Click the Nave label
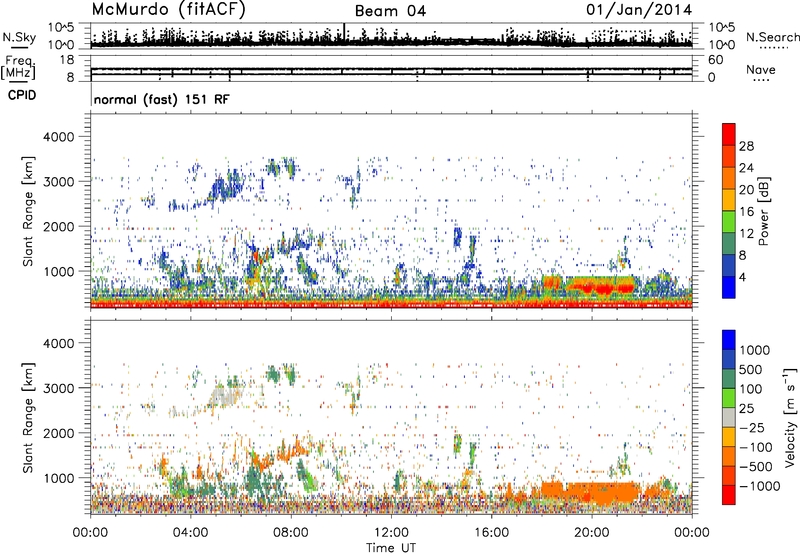The height and width of the screenshot is (554, 800). pyautogui.click(x=761, y=69)
